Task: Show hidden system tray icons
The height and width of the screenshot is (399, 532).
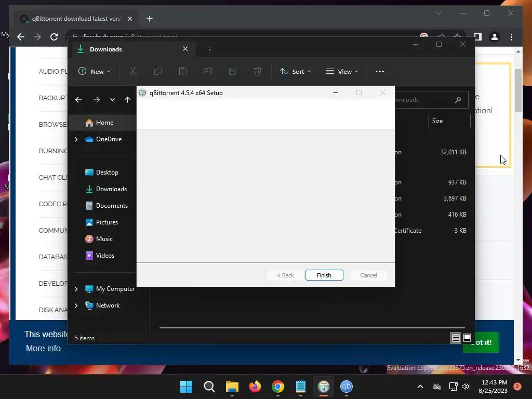Action: tap(420, 387)
